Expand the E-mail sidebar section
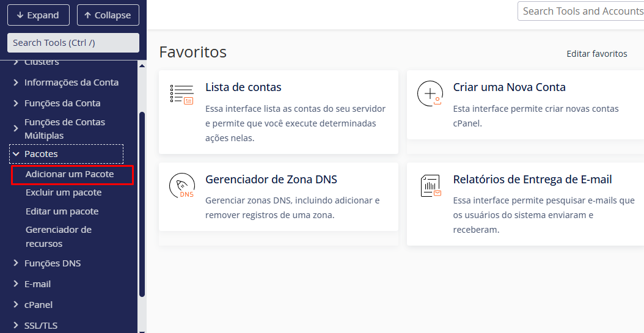Screen dimensions: 644x333 [x=37, y=284]
